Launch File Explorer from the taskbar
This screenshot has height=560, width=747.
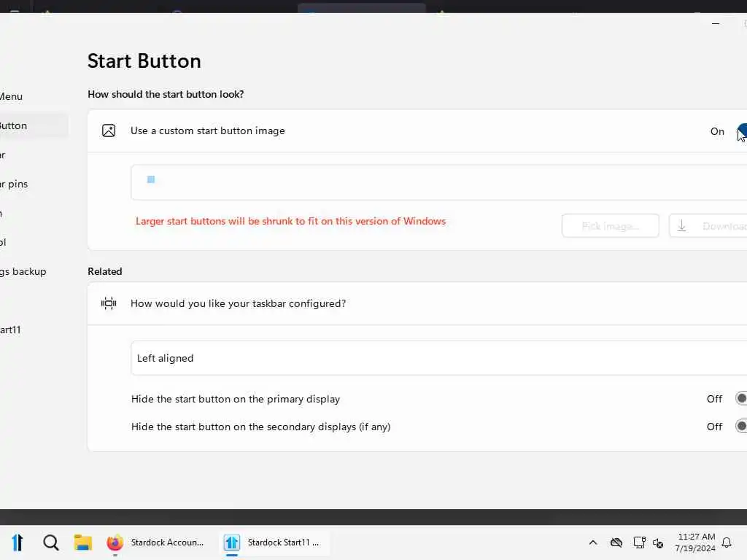tap(82, 542)
